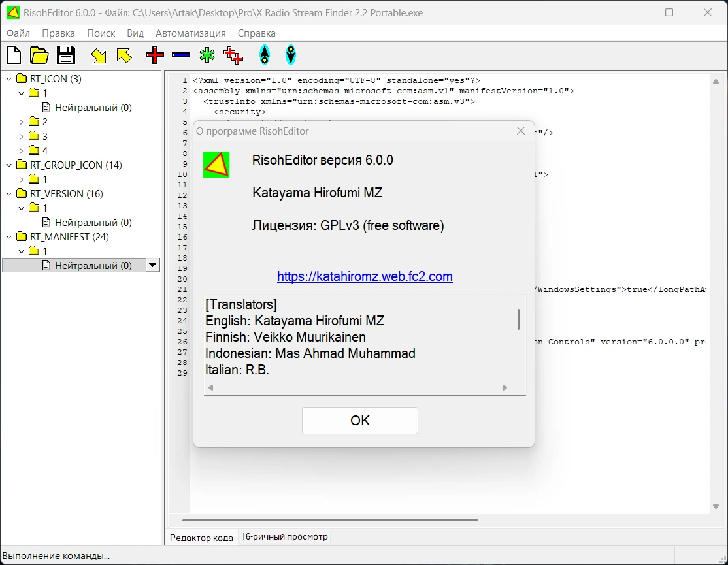Viewport: 728px width, 565px height.
Task: Click the '<security>' tag on line 4
Action: pyautogui.click(x=240, y=112)
